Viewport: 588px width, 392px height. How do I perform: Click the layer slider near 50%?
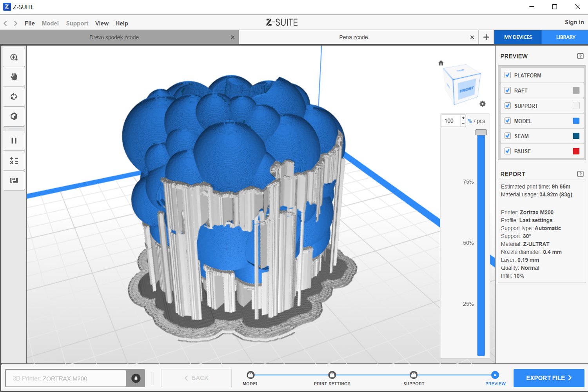coord(481,243)
